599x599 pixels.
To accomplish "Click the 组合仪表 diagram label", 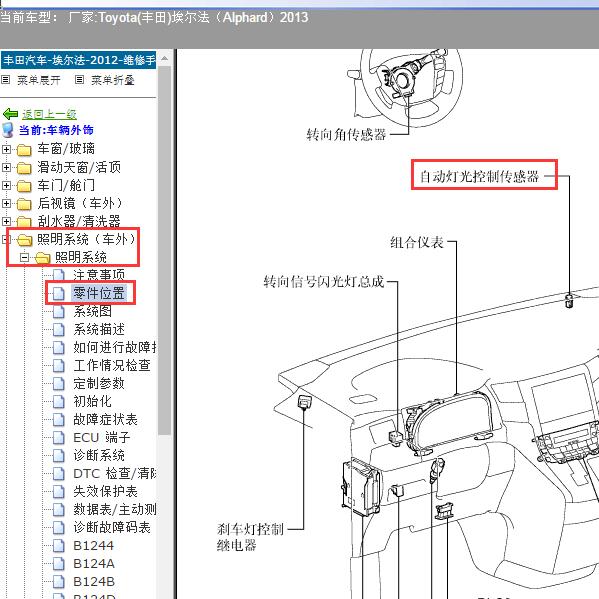I will coord(417,242).
